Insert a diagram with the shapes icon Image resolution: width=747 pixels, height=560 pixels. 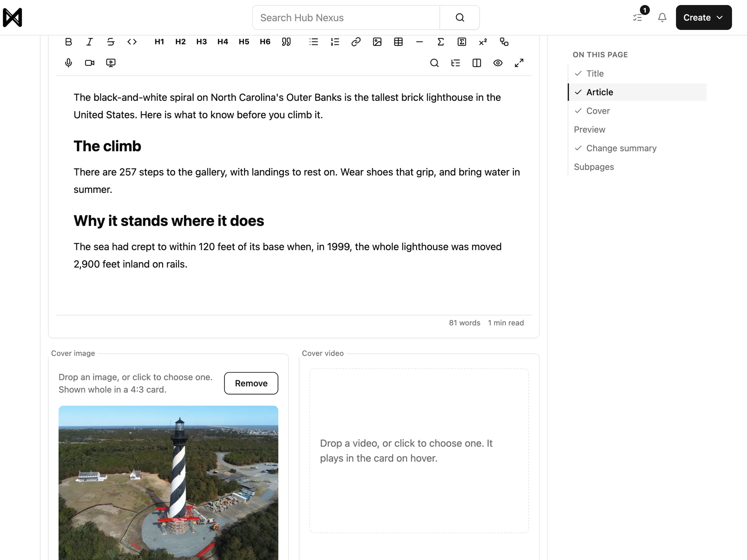(x=504, y=42)
